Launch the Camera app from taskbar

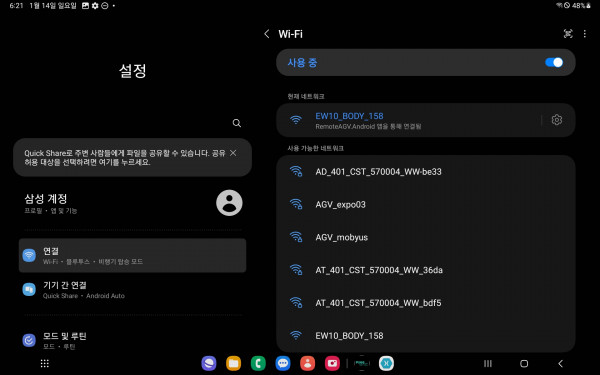(332, 363)
